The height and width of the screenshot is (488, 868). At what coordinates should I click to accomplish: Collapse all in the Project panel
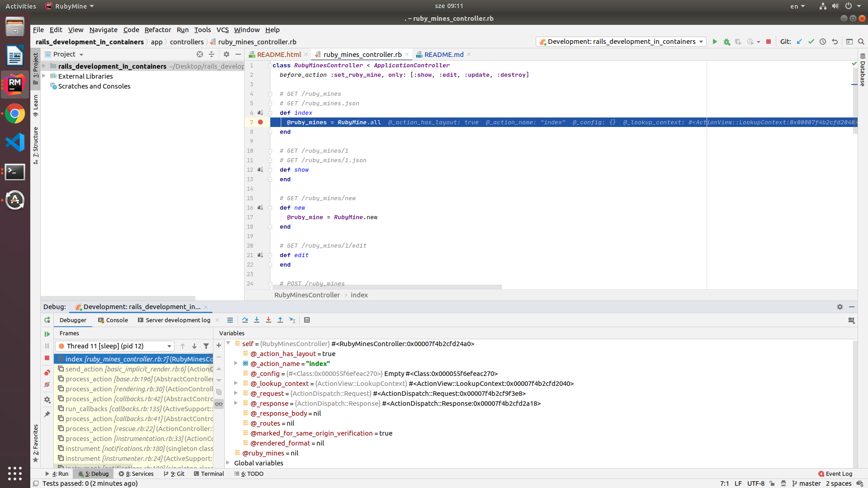point(212,54)
